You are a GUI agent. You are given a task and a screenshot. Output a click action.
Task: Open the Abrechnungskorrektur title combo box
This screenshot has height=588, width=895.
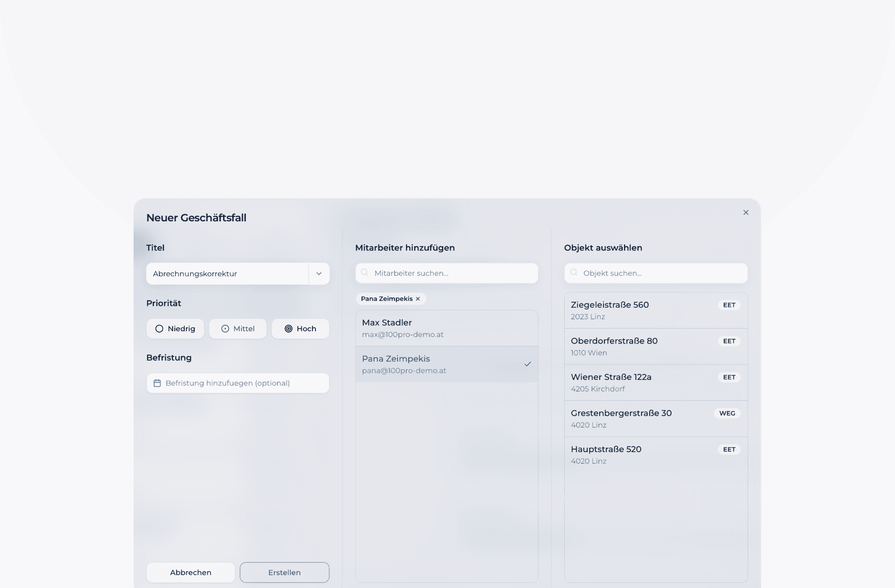tap(227, 274)
